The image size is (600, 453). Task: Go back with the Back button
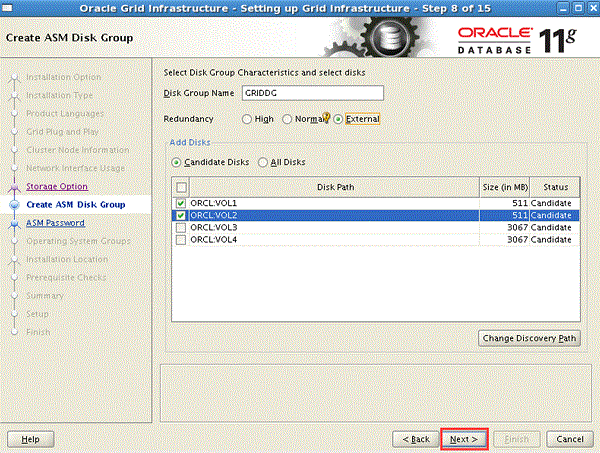pyautogui.click(x=416, y=439)
